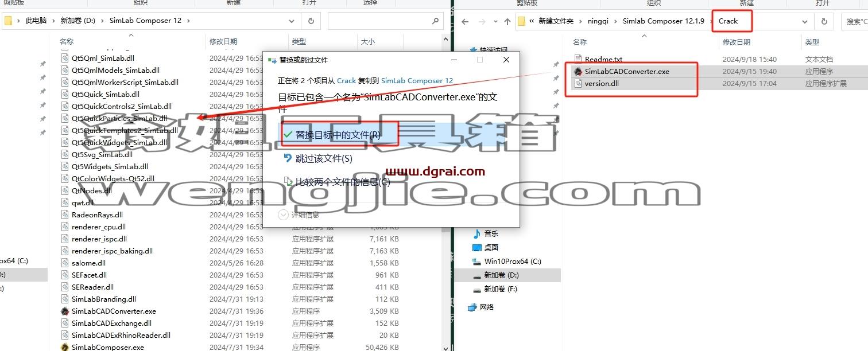Select SEReader.dll file
Image resolution: width=868 pixels, height=351 pixels.
click(92, 287)
